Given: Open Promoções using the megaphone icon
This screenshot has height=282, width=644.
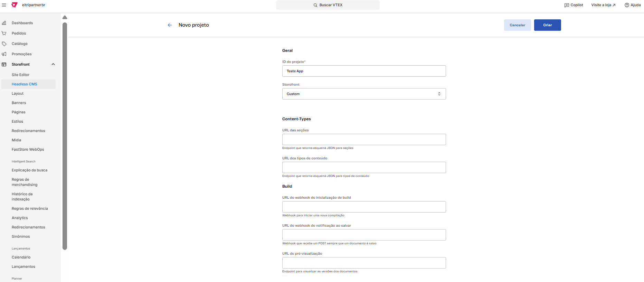Looking at the screenshot, I should coord(4,54).
